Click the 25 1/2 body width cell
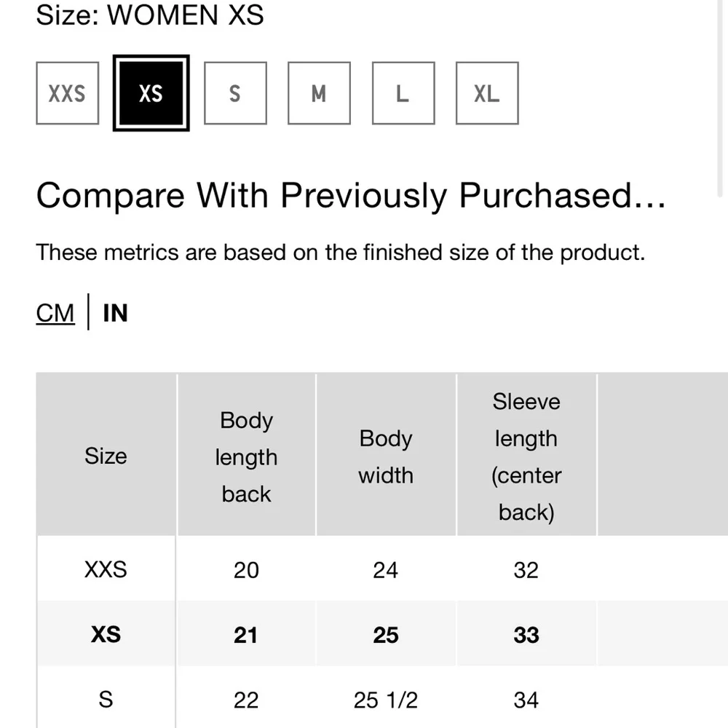 point(386,700)
